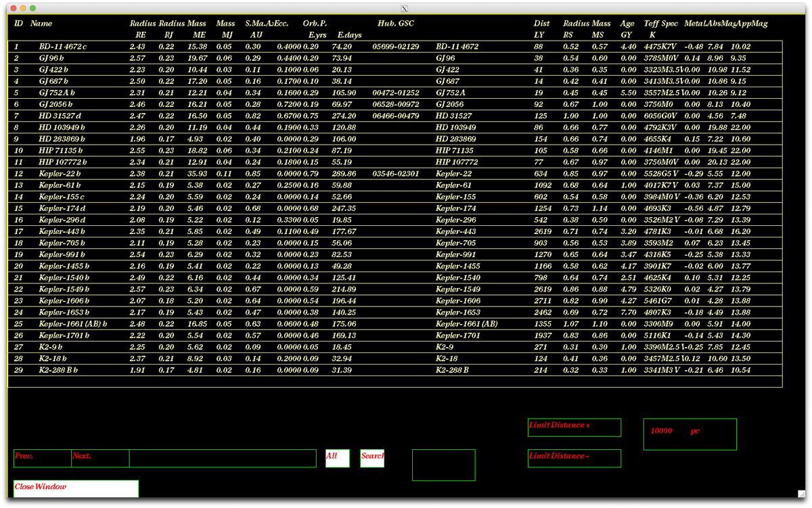Click GSC number 00472-01252
The width and height of the screenshot is (812, 508).
point(396,93)
